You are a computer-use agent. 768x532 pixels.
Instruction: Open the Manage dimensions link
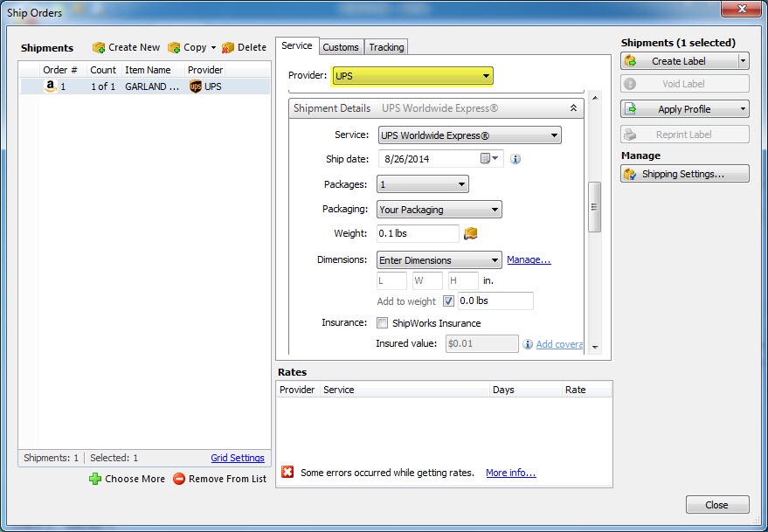[529, 259]
